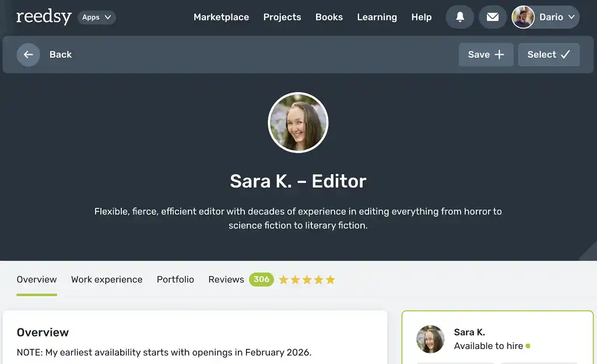Click the green Available to hire status dot

pos(528,346)
